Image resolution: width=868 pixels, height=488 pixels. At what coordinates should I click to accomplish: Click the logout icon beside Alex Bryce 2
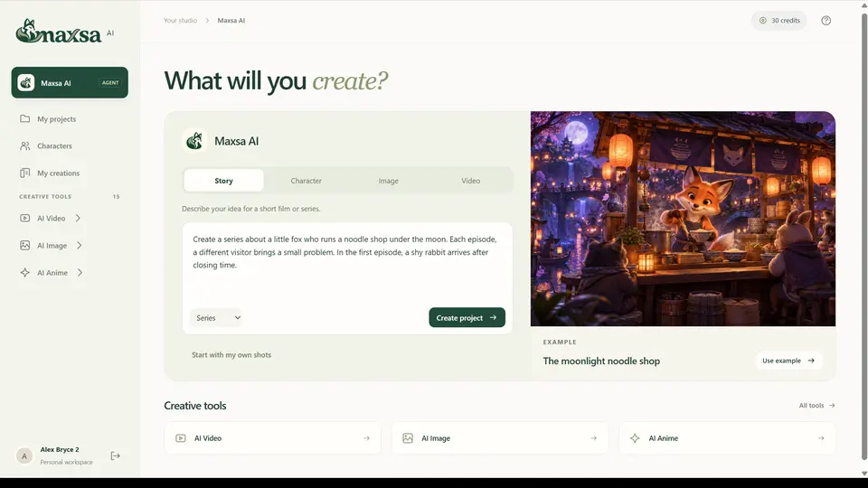pyautogui.click(x=115, y=455)
